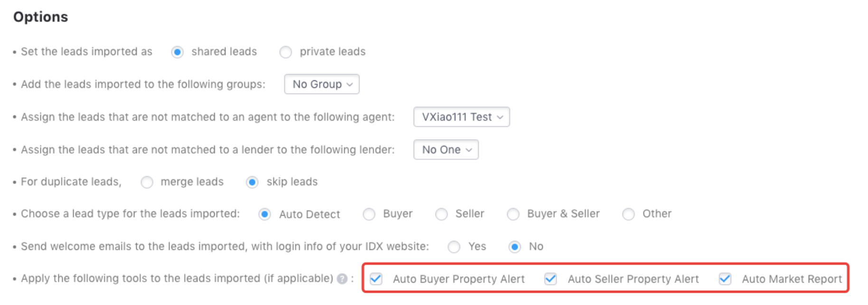The height and width of the screenshot is (305, 868).
Task: Expand the VXiao111 Test agent dropdown
Action: tap(462, 117)
